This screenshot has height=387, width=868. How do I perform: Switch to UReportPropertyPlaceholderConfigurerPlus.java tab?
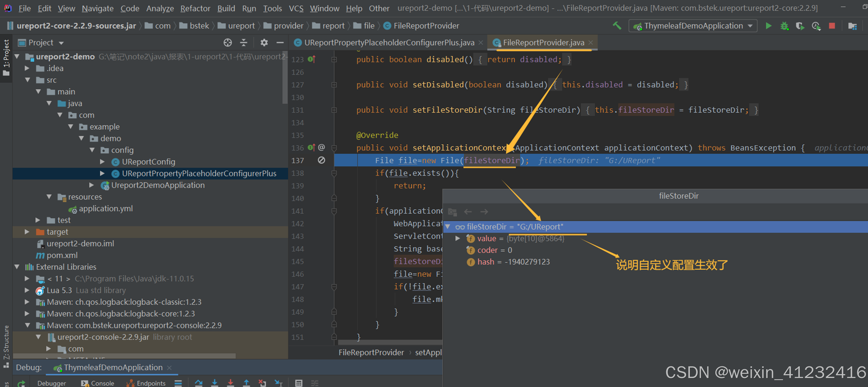pos(389,42)
